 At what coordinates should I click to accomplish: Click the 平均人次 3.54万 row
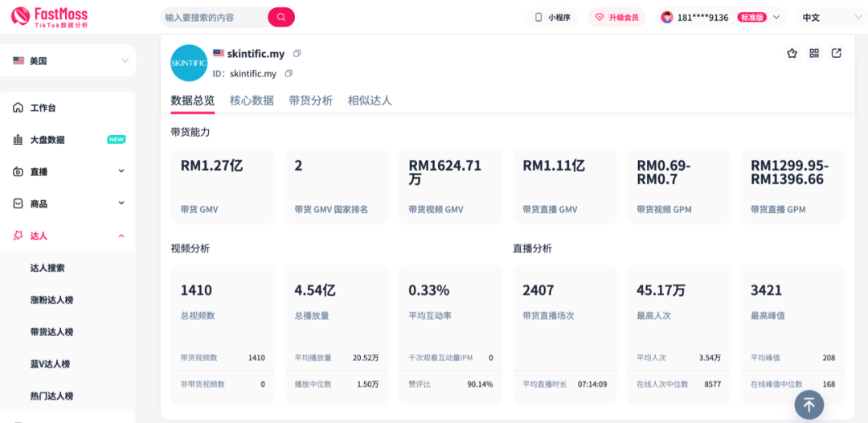click(678, 358)
